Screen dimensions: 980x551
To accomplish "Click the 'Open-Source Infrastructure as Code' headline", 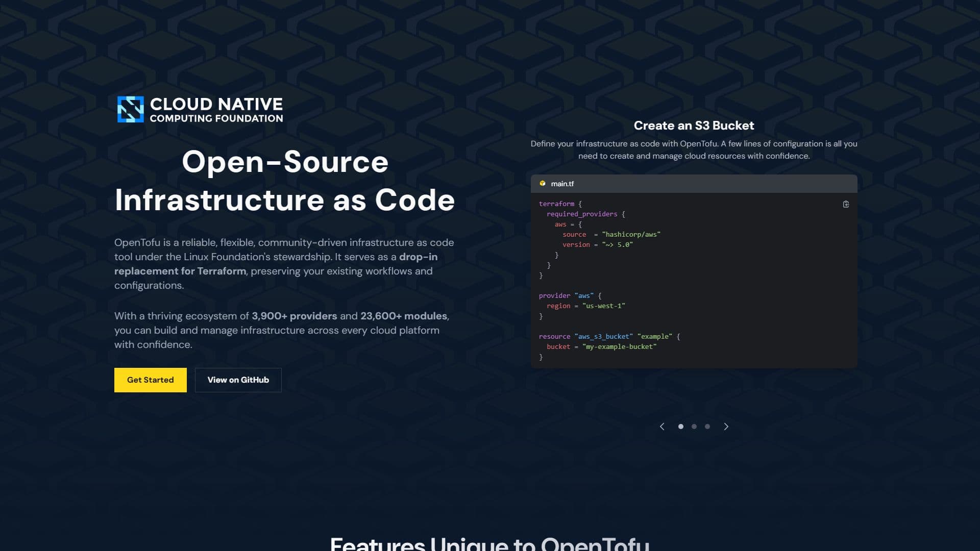I will click(x=285, y=181).
